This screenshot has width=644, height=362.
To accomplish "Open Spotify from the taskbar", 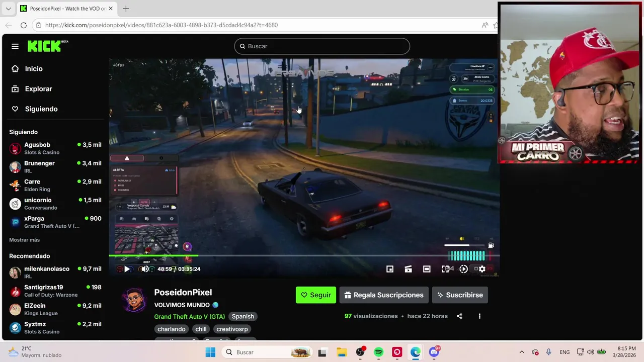I will [379, 352].
